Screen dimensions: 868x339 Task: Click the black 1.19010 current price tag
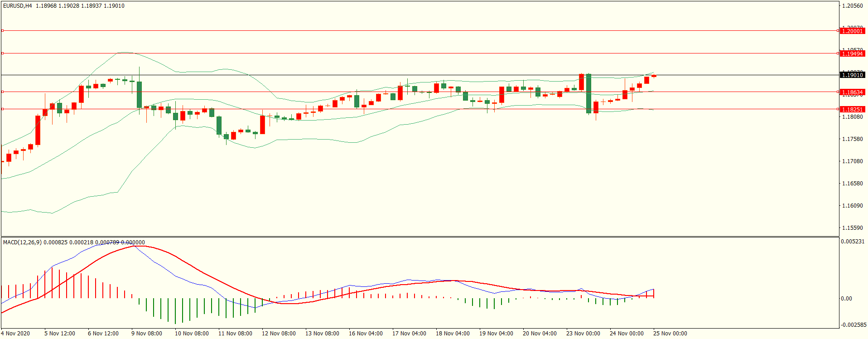click(852, 75)
